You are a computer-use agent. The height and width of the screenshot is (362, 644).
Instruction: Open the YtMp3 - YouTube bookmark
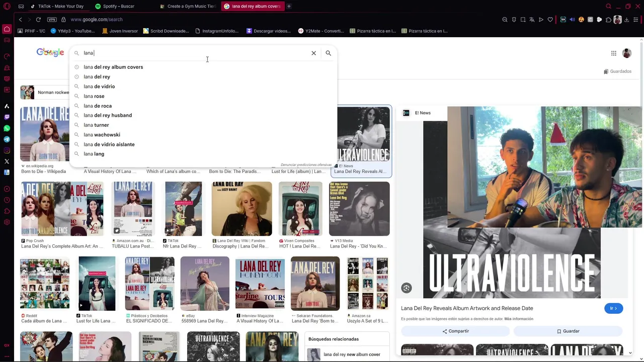point(72,31)
